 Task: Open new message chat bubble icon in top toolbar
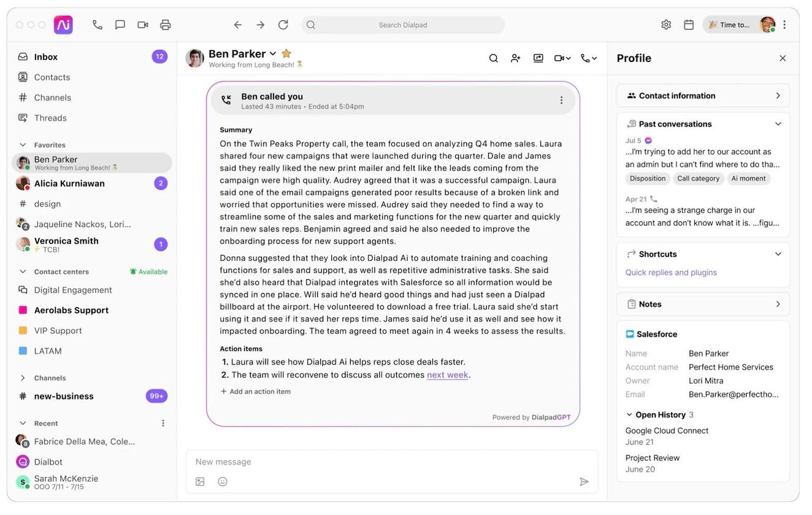[x=120, y=25]
